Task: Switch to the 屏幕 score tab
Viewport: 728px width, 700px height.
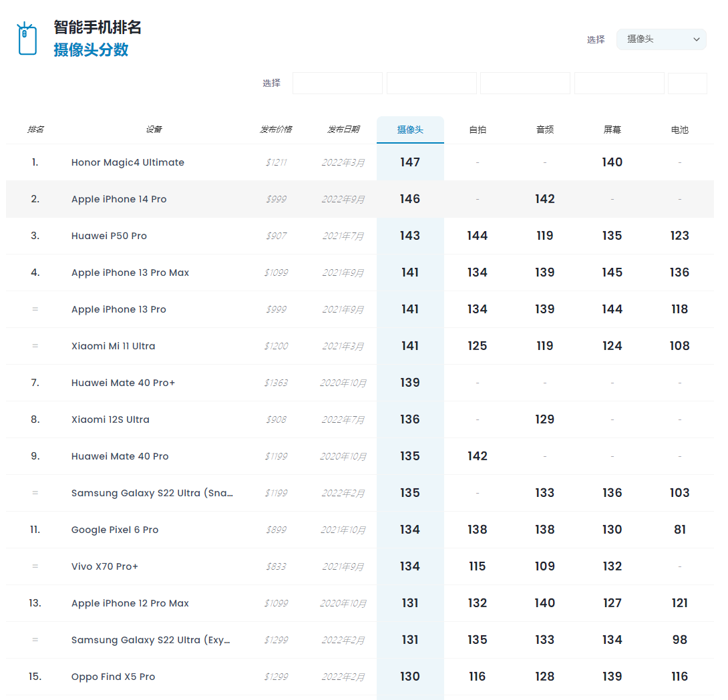Action: click(x=612, y=130)
